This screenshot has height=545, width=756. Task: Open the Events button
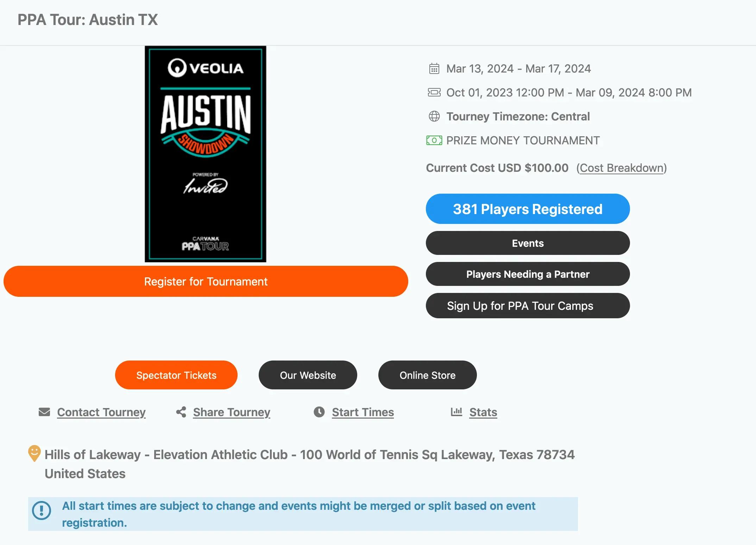point(528,243)
